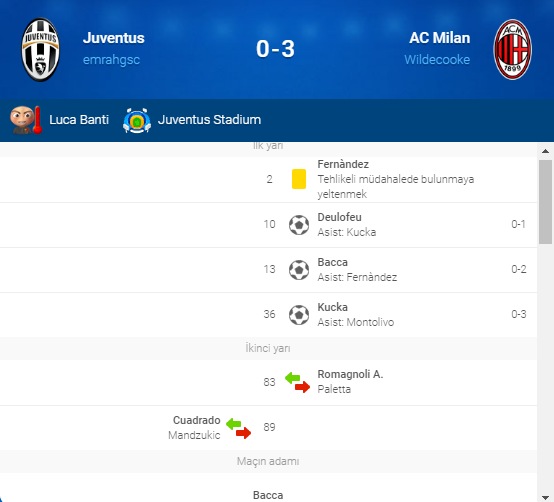Click the 0-3 final score
The width and height of the screenshot is (554, 502).
click(x=275, y=49)
